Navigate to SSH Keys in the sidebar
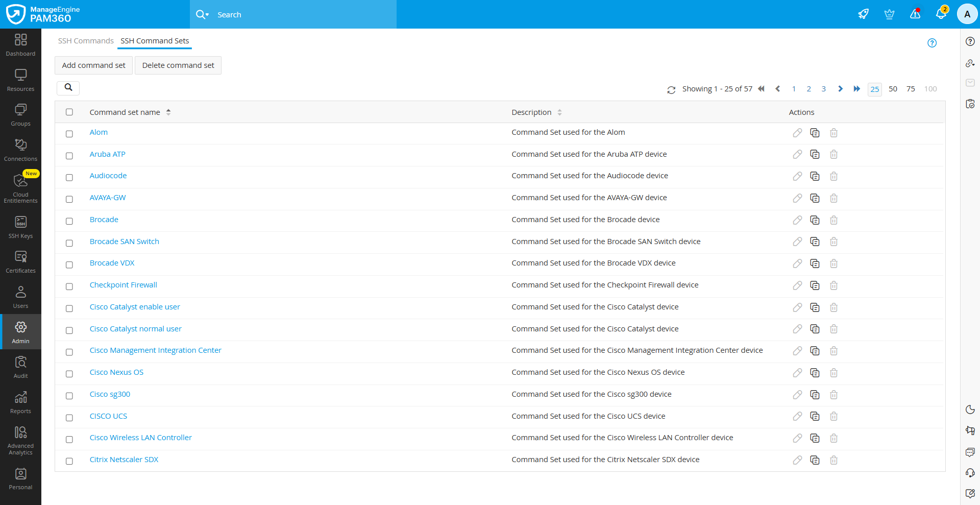This screenshot has height=505, width=980. (x=20, y=227)
